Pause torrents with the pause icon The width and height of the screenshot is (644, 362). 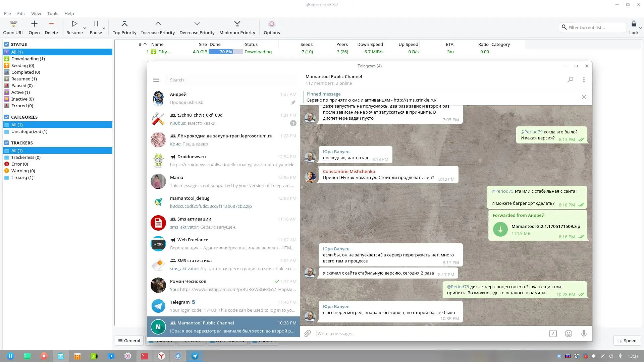96,24
